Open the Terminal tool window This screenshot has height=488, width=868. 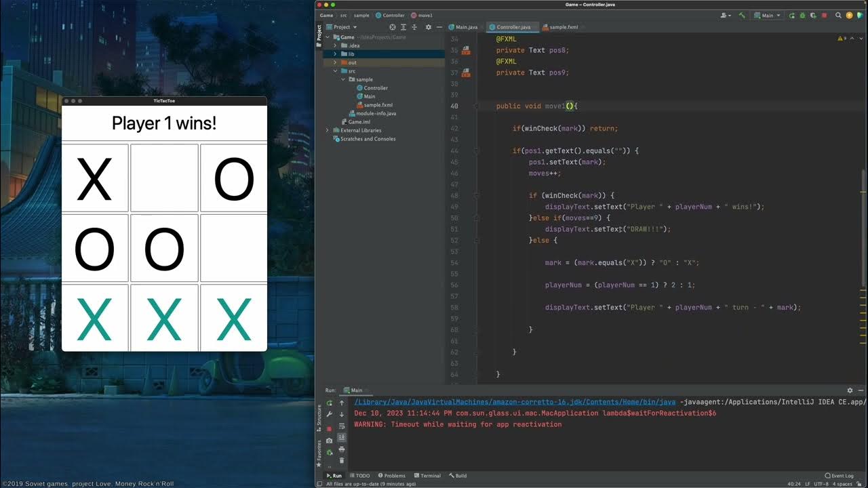(x=427, y=476)
